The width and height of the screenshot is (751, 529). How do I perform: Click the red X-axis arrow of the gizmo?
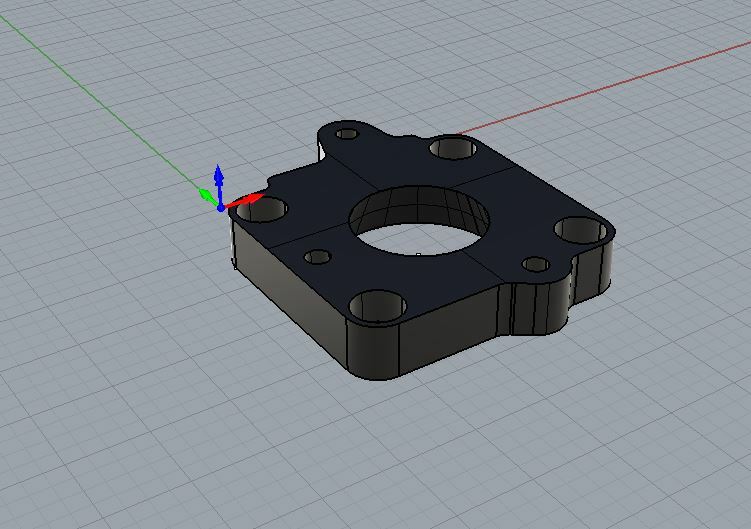click(246, 200)
